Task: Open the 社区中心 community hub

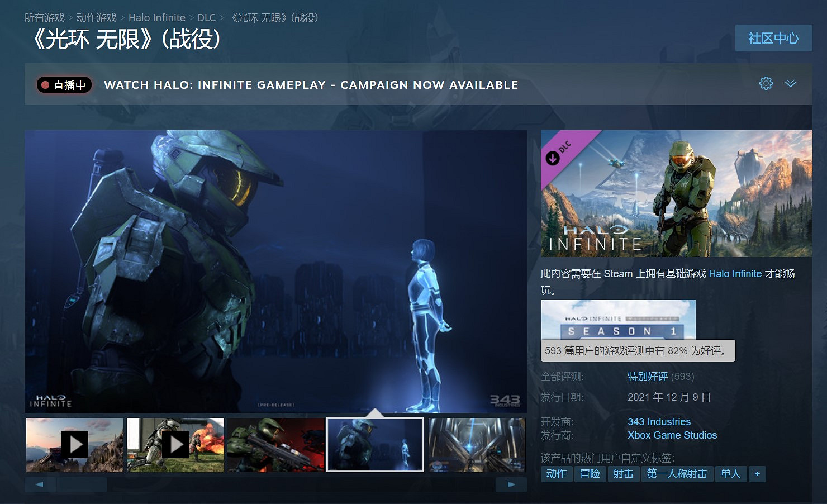Action: 773,38
